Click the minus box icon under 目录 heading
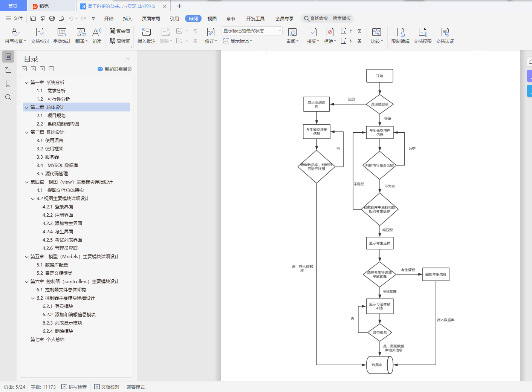The width and height of the screenshot is (532, 392). click(x=52, y=69)
